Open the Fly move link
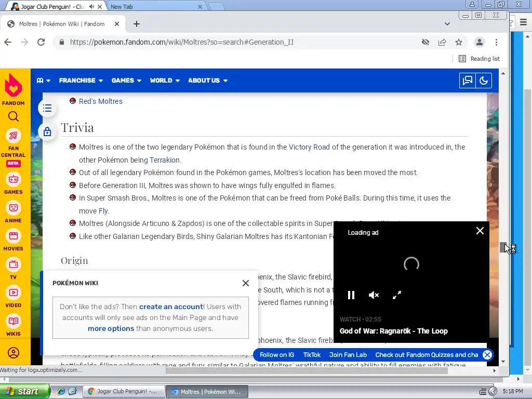Image resolution: width=532 pixels, height=399 pixels. 103,211
